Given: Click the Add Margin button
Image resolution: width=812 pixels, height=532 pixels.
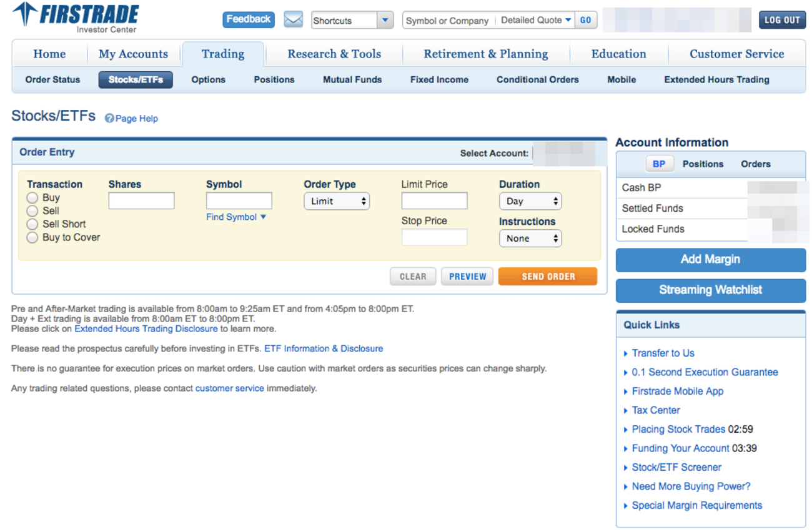Looking at the screenshot, I should [x=711, y=260].
